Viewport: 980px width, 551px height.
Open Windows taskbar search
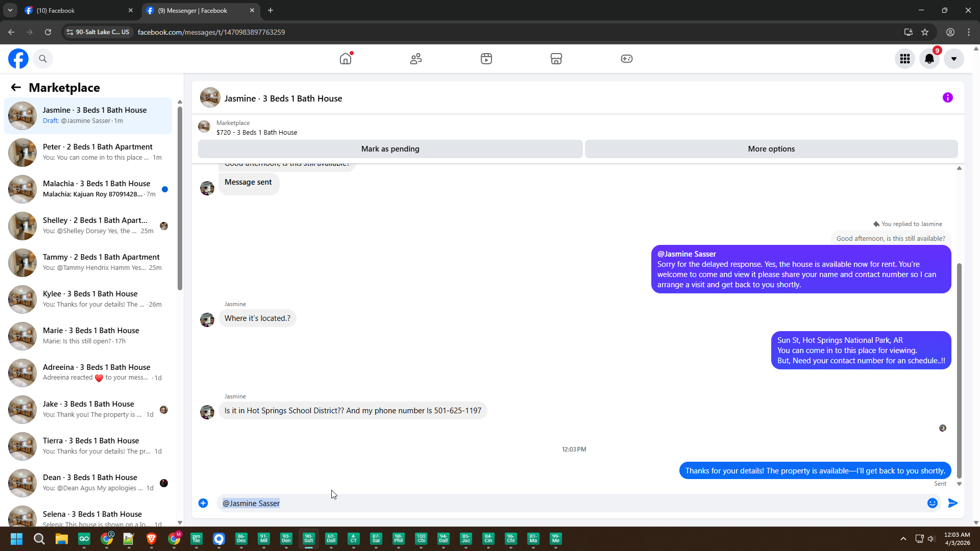tap(39, 539)
